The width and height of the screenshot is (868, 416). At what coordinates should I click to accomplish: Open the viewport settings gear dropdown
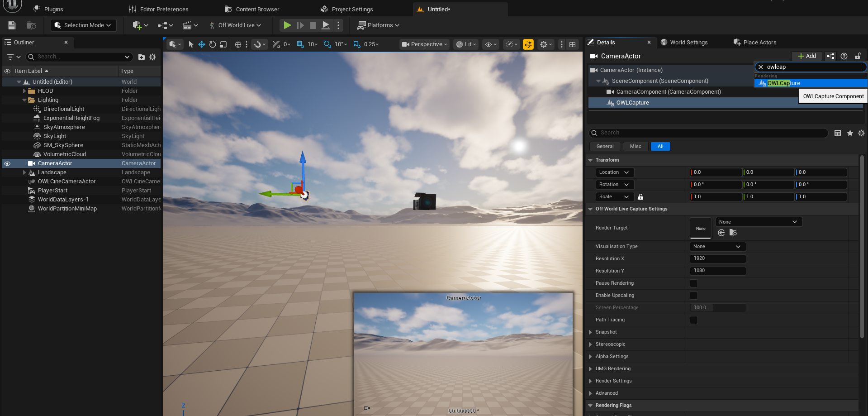546,44
